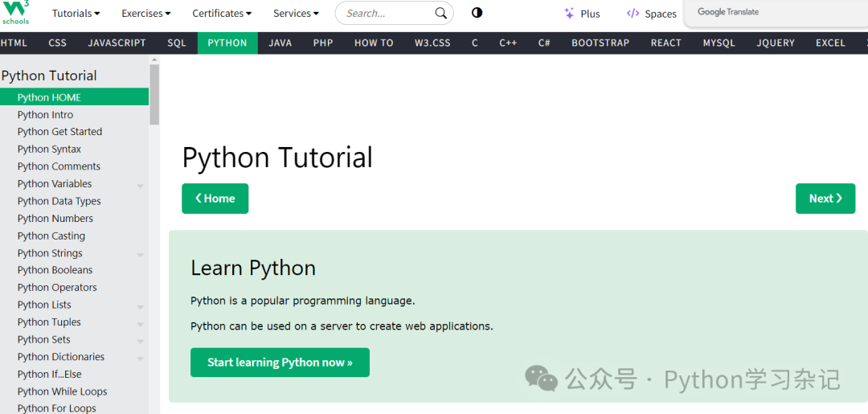Open the HOW TO tab
868x414 pixels.
point(374,43)
